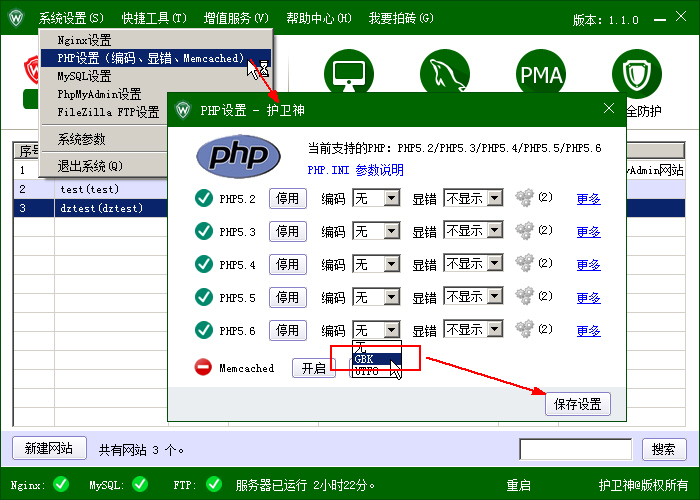
Task: Click 停用 button for PHP5.5
Action: [x=288, y=297]
